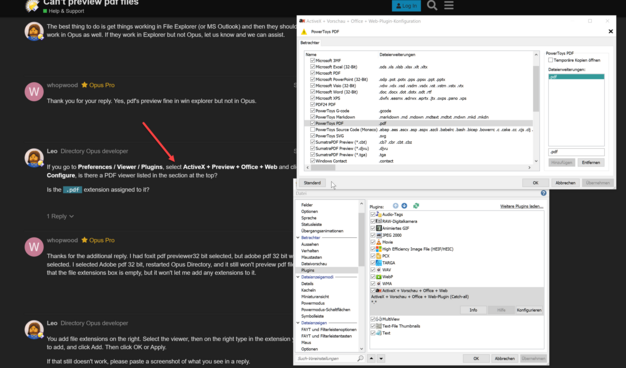This screenshot has width=626, height=368.
Task: Click the Text-File Thumbnails plugin icon
Action: pyautogui.click(x=379, y=326)
